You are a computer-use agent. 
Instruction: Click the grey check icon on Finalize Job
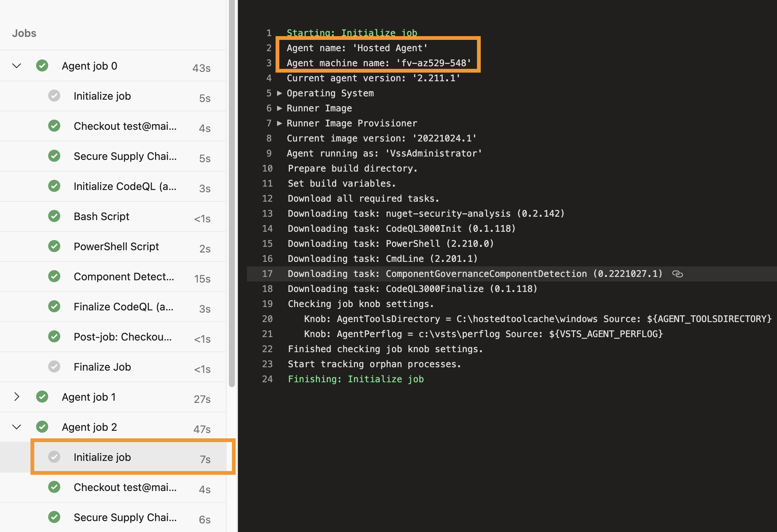point(54,366)
